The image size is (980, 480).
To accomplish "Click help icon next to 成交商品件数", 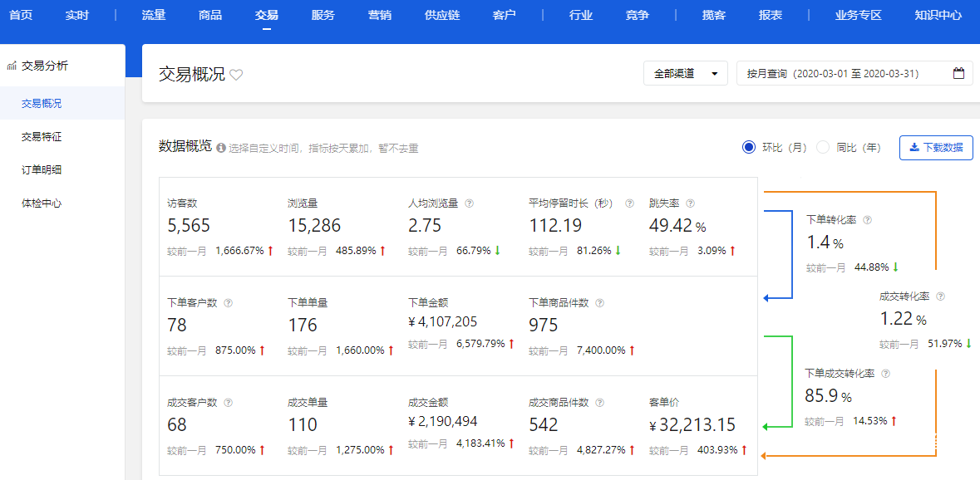I will [x=599, y=403].
